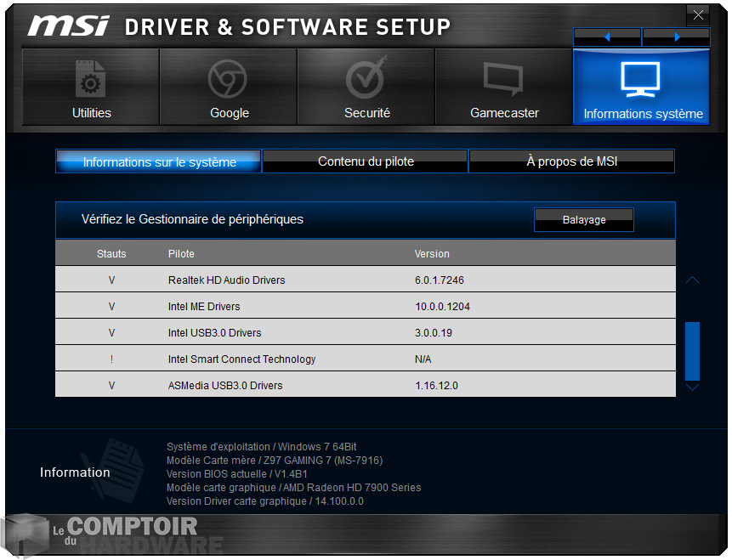The image size is (732, 560).
Task: Click the Balayage scan button
Action: pos(584,220)
